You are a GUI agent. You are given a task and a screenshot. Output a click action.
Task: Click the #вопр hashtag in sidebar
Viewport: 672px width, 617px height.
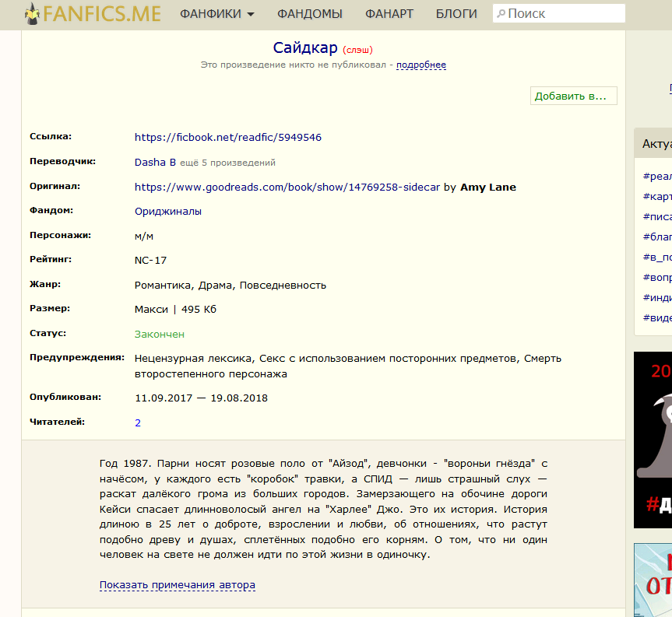pos(657,278)
